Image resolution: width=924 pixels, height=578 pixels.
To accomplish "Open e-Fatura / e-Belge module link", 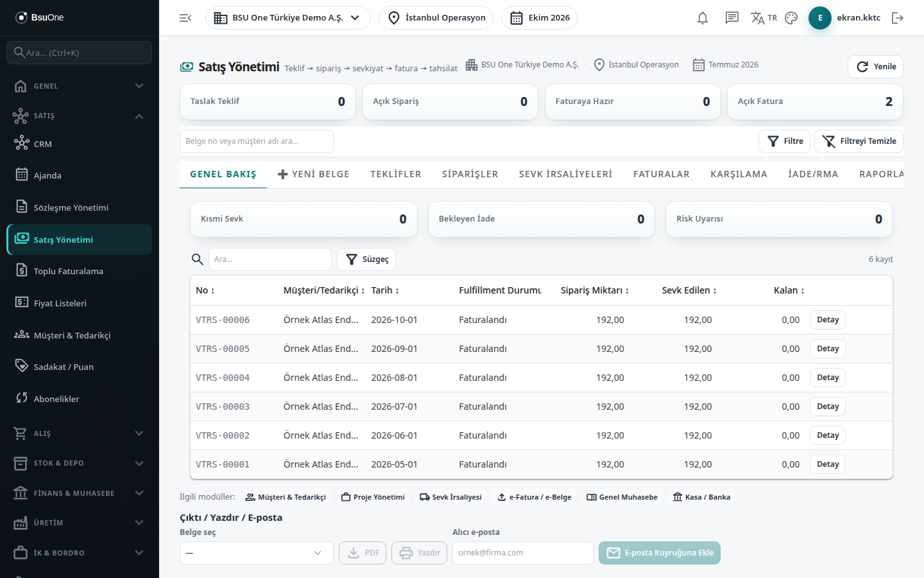I will pyautogui.click(x=535, y=497).
